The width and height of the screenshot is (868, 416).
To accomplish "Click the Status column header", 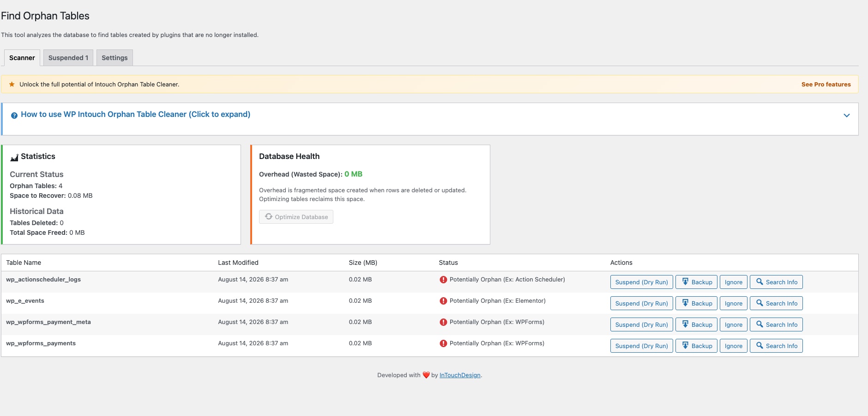I will click(448, 263).
